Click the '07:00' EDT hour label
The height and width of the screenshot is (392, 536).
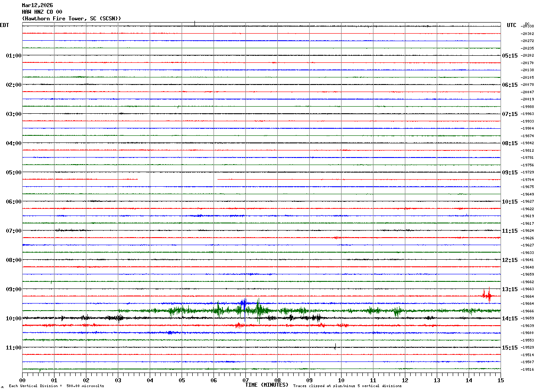tap(14, 231)
